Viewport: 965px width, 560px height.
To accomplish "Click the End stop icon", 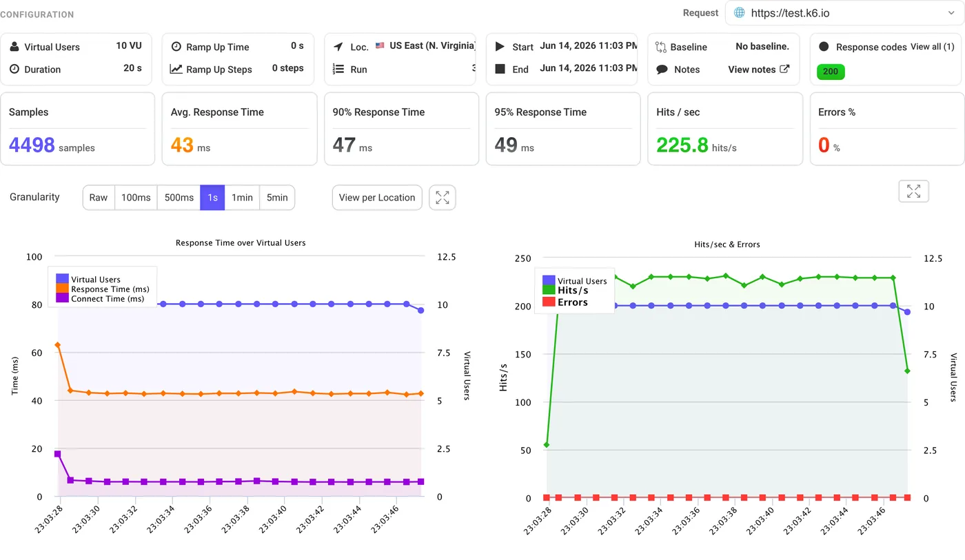I will tap(500, 69).
